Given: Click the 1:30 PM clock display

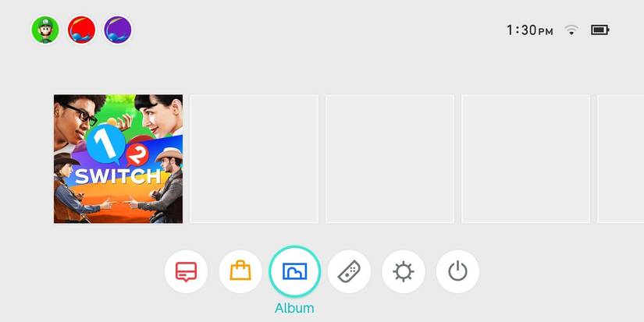Looking at the screenshot, I should 530,30.
